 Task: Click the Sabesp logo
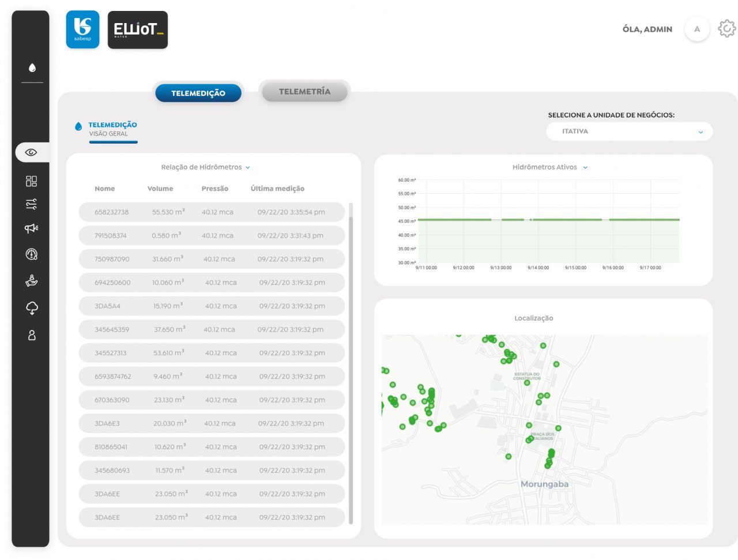coord(82,29)
